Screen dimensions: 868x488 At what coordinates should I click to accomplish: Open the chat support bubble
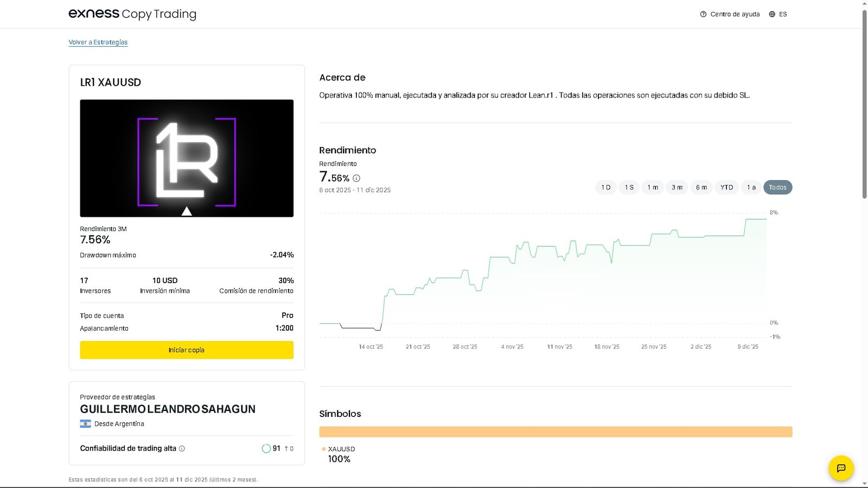coord(841,468)
